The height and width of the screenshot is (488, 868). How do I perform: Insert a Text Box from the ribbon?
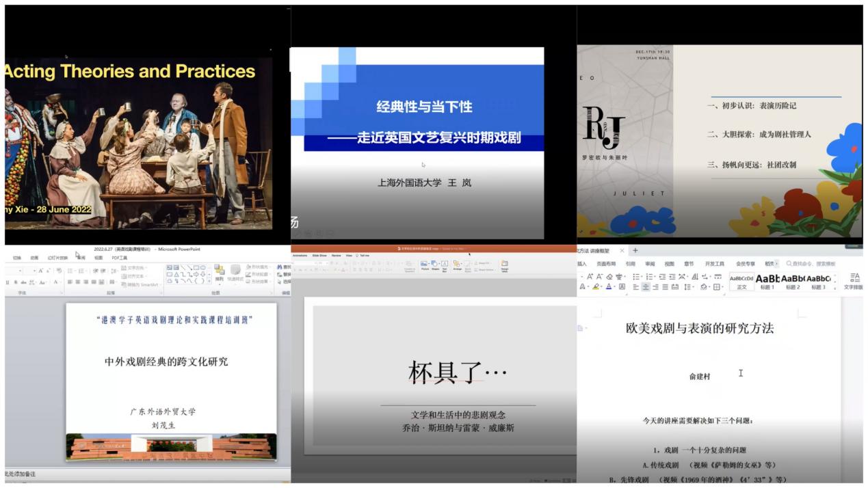445,265
